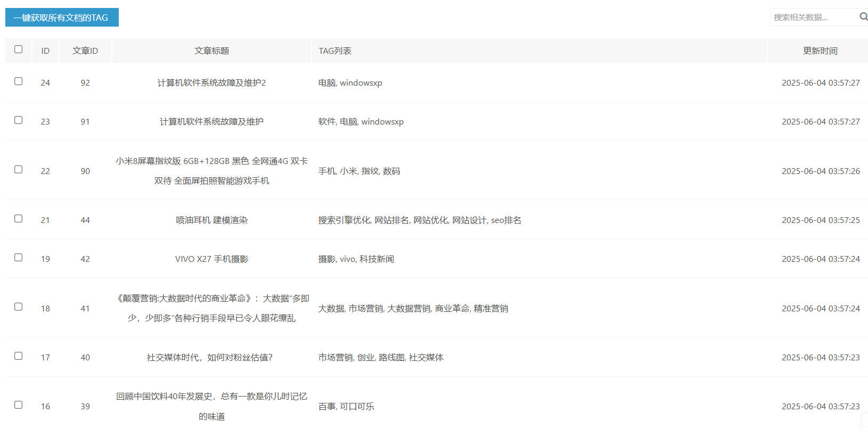
Task: Click tag list starting with 搜索引擎优化
Action: click(420, 220)
